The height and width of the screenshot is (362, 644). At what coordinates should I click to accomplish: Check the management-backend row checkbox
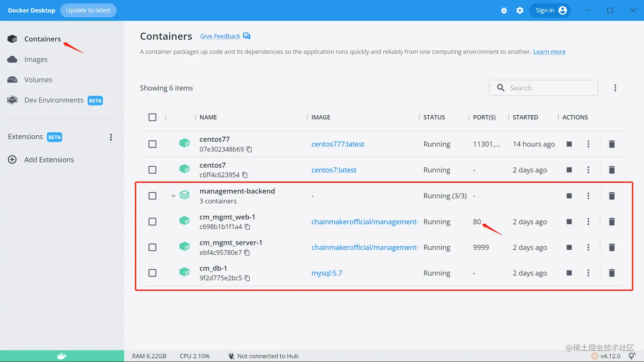pos(152,196)
